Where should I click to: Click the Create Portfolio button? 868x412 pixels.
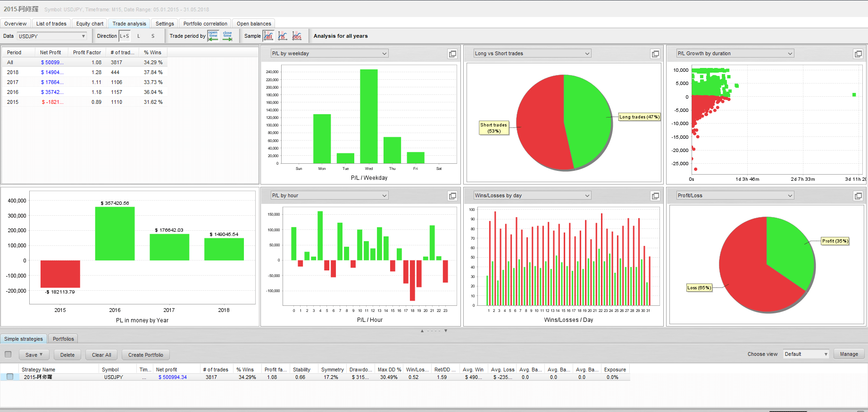click(145, 355)
